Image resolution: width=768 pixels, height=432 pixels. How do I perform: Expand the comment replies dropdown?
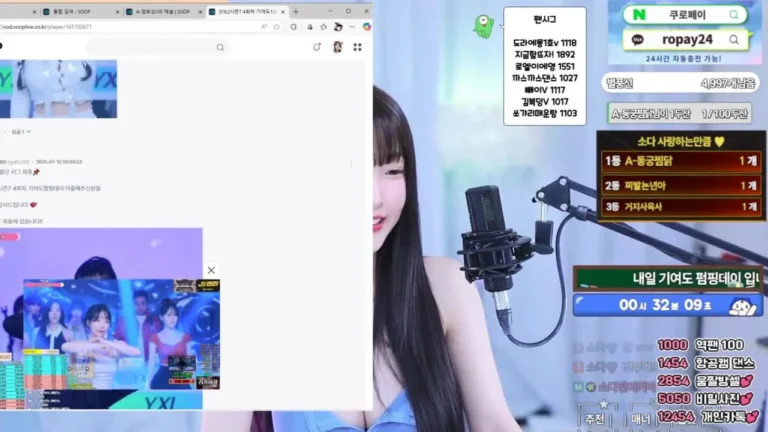(x=21, y=132)
